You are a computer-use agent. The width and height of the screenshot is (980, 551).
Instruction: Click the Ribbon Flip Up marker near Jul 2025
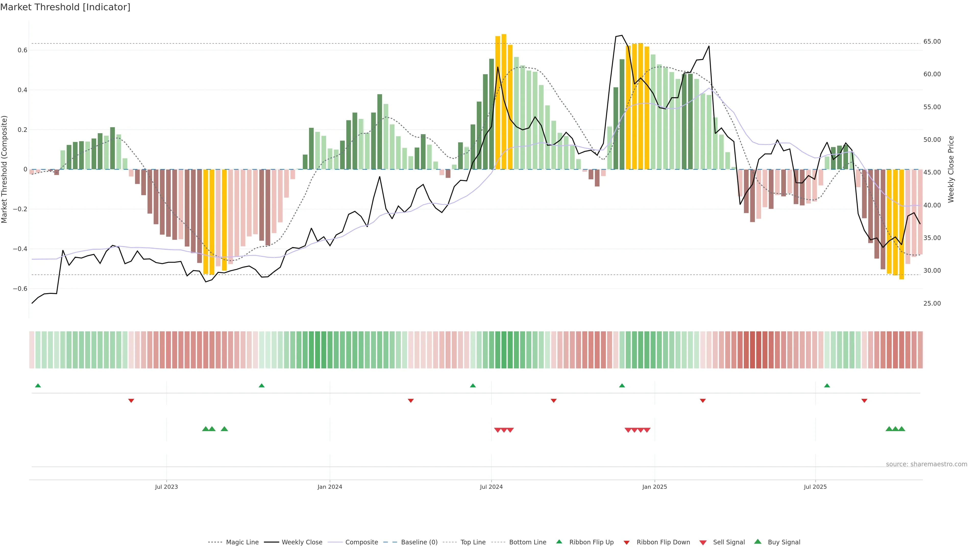[827, 386]
